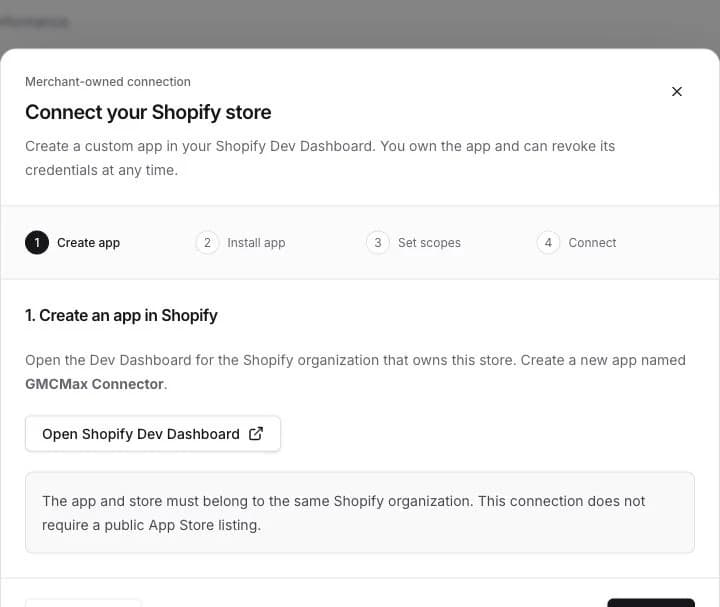The image size is (720, 607).
Task: Select the bold GMCMax Connector text
Action: [x=94, y=384]
